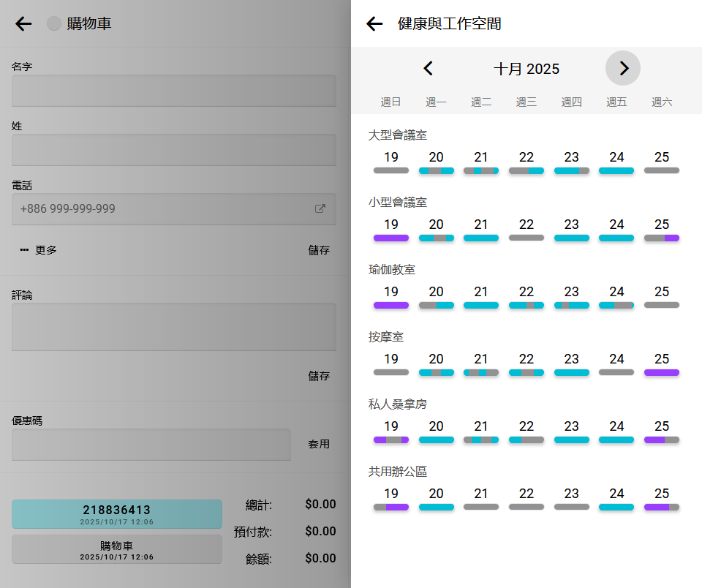Choose day 20 under 私人桑拿房
The image size is (702, 588).
tap(437, 431)
